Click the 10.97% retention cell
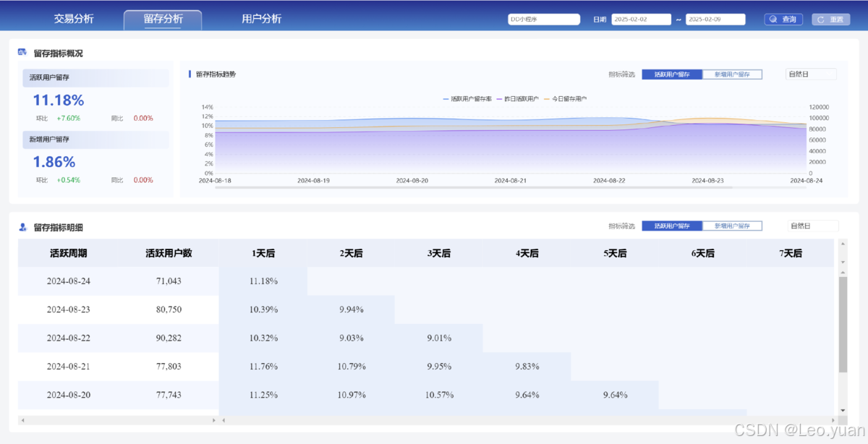The image size is (868, 444). coord(352,395)
